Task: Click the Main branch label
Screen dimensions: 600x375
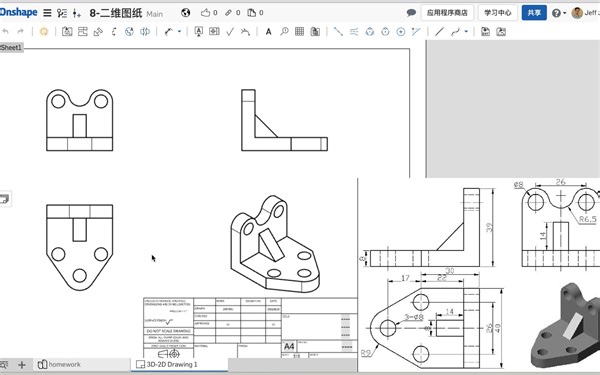Action: coord(155,14)
